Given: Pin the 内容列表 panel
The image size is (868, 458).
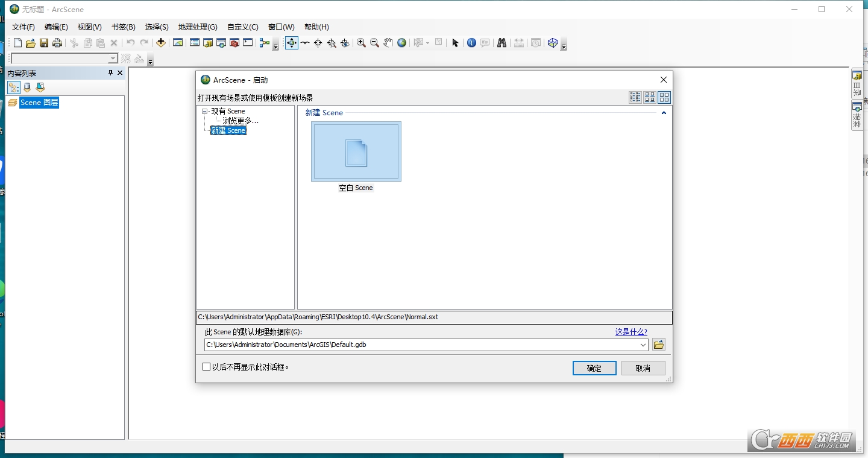Looking at the screenshot, I should 110,73.
